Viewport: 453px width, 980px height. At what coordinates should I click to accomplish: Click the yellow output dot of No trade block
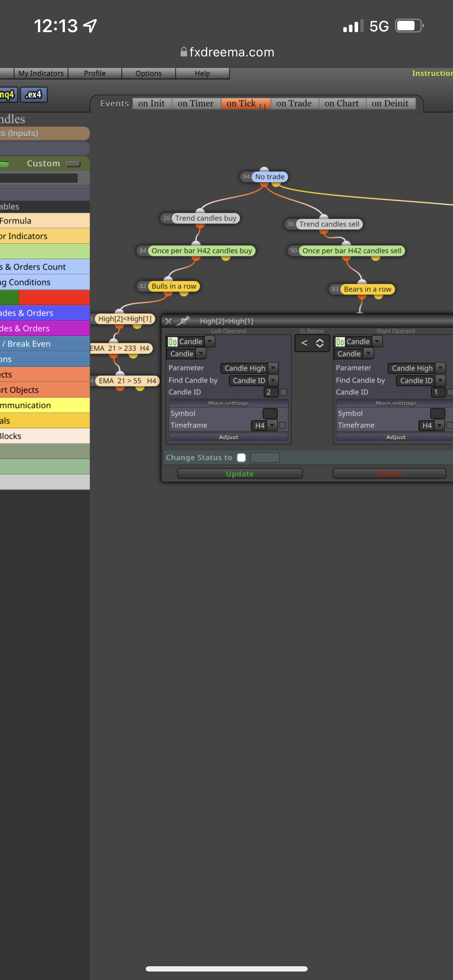pos(276,184)
